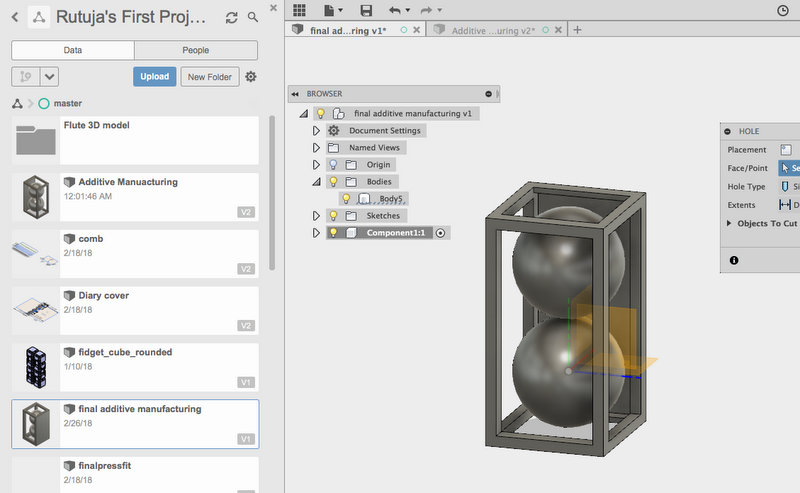The image size is (800, 493).
Task: Open V2 version badge of Additive Manuacturing
Action: point(246,212)
